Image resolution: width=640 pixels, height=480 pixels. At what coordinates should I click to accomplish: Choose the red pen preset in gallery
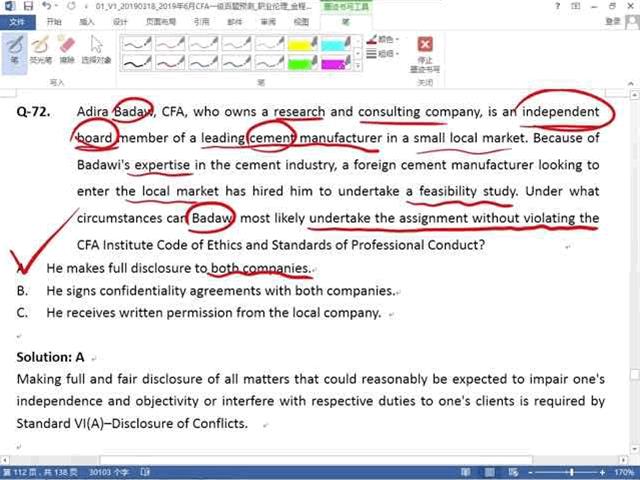pyautogui.click(x=170, y=63)
